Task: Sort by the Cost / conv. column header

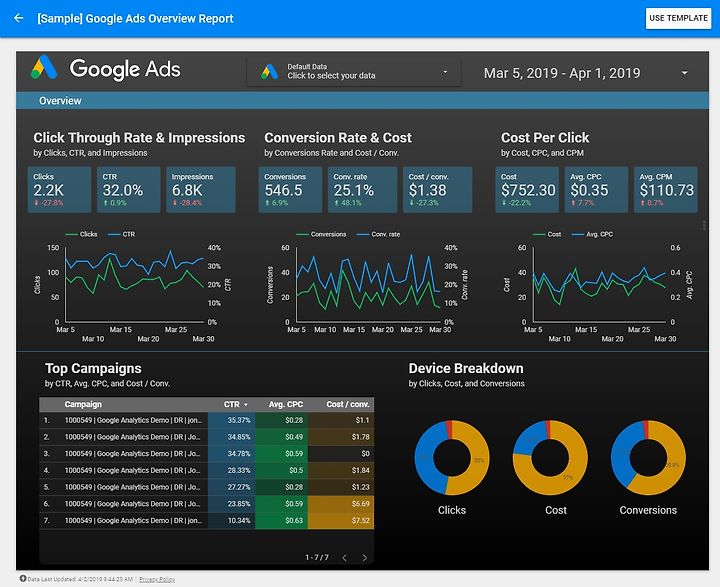Action: click(348, 404)
